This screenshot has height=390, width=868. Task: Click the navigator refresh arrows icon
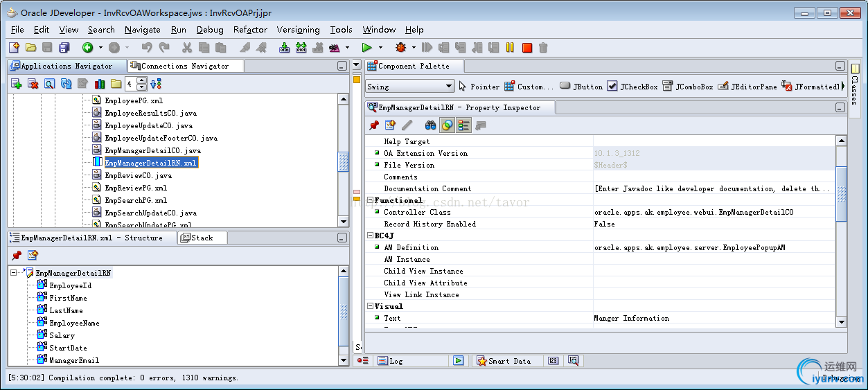point(67,84)
